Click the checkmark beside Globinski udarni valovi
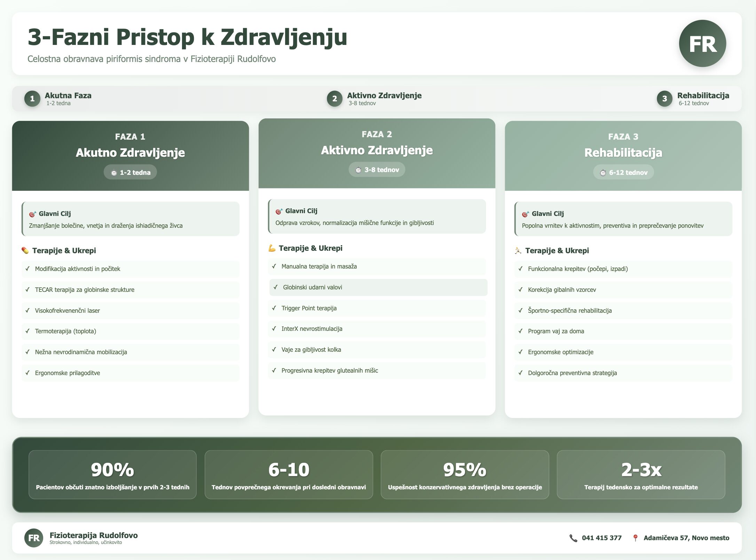This screenshot has width=756, height=560. pos(275,287)
